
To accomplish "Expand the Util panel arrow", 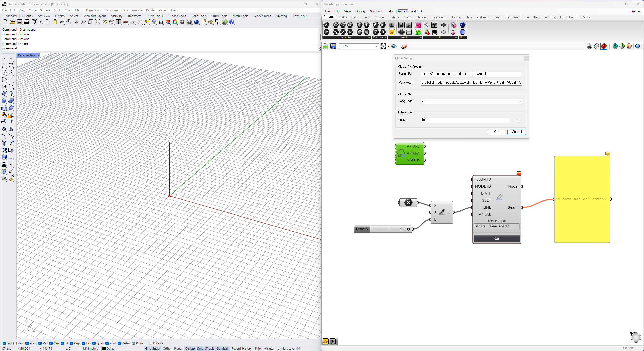I will tap(456, 37).
